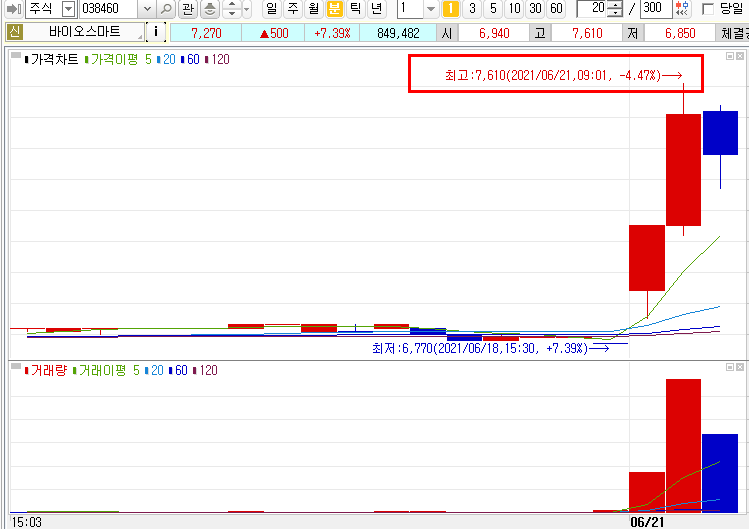This screenshot has width=749, height=529.
Task: Click the stock name 바이오스마트
Action: click(84, 32)
